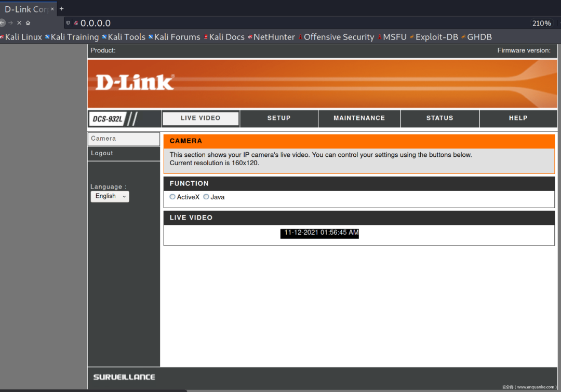Open NetHunter bookmark
The image size is (561, 392).
[272, 37]
